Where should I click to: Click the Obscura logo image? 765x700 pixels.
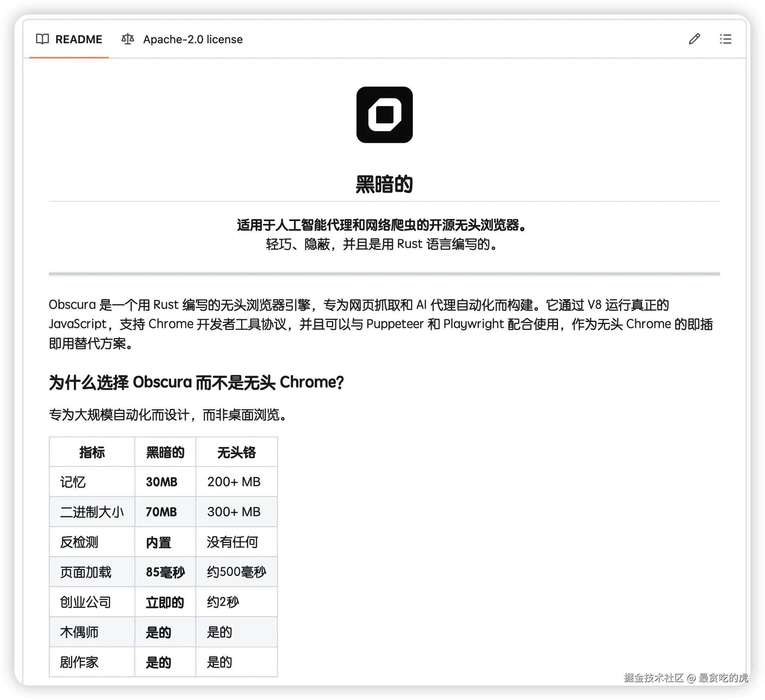(x=385, y=115)
